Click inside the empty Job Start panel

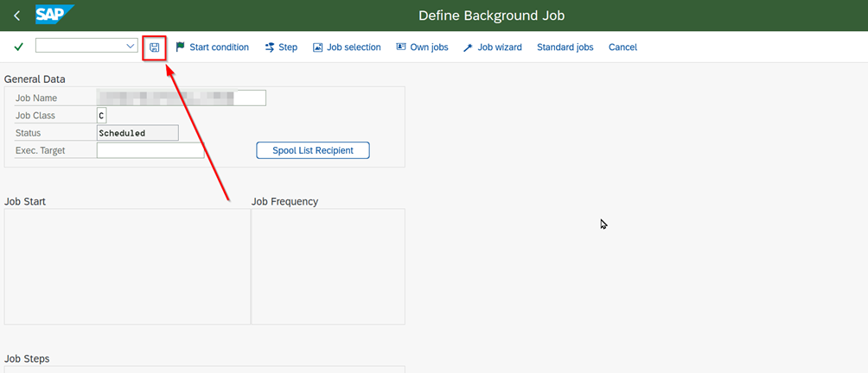(127, 266)
